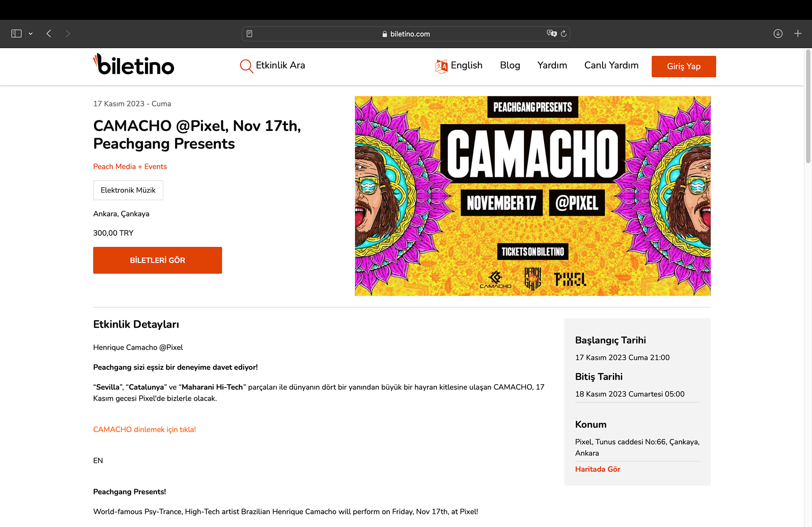Image resolution: width=812 pixels, height=527 pixels.
Task: Click the biletino logo
Action: [x=134, y=65]
